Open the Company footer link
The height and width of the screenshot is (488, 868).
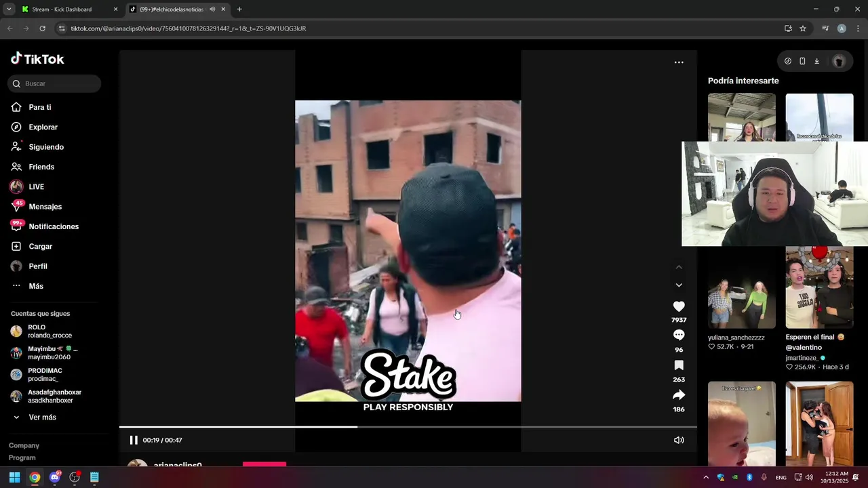(x=24, y=445)
